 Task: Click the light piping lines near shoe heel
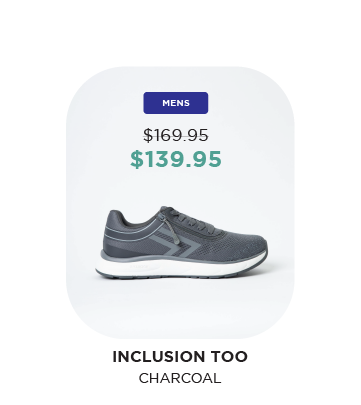point(128,233)
